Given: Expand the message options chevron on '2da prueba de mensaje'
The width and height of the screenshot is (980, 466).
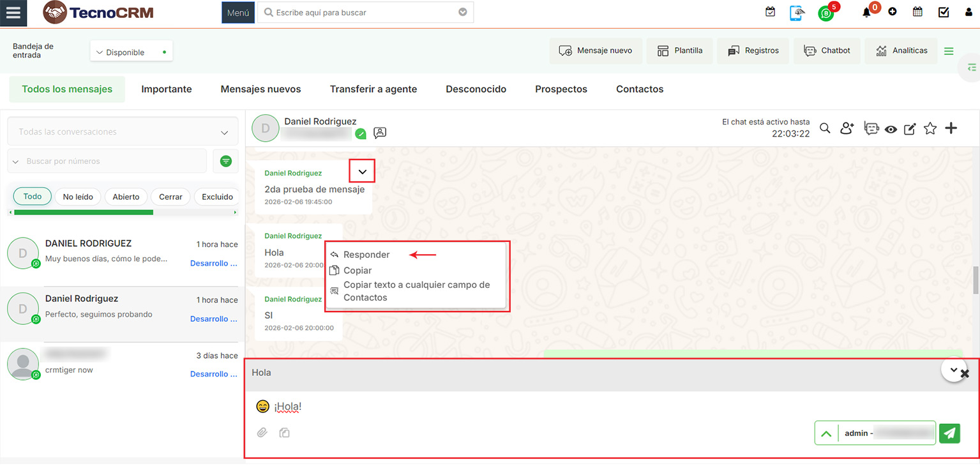Looking at the screenshot, I should [362, 172].
